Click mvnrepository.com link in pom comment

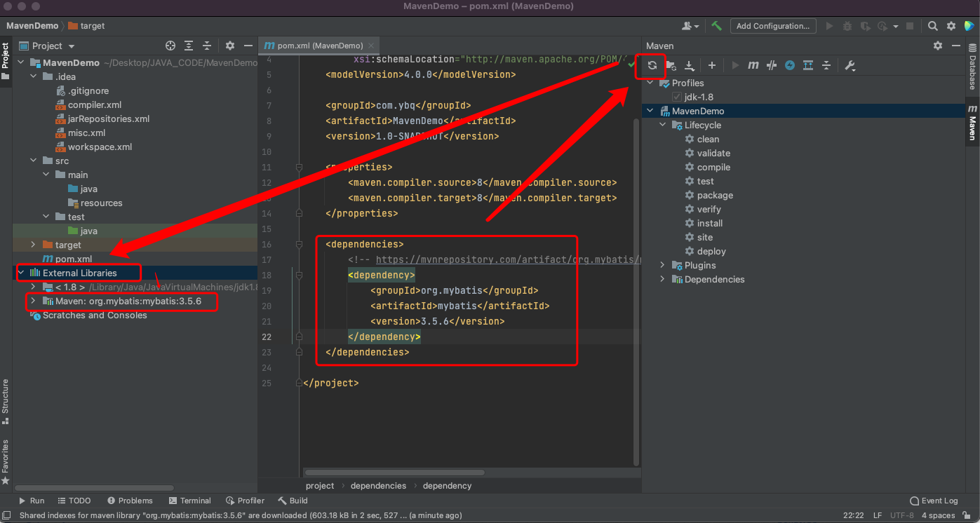click(509, 259)
